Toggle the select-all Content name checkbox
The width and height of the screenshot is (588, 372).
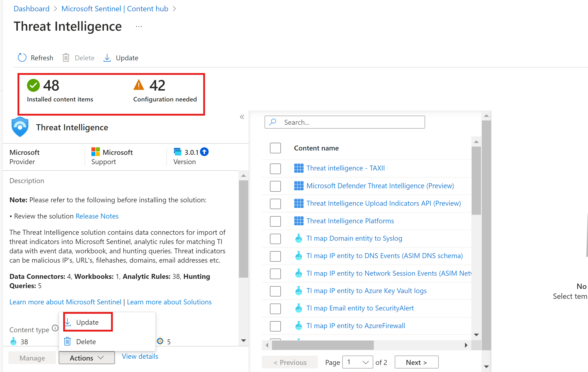[275, 148]
